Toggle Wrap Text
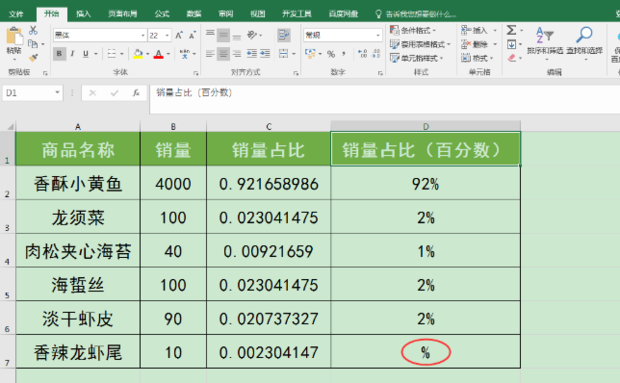Screen dimensions: 620x383 (x=284, y=36)
